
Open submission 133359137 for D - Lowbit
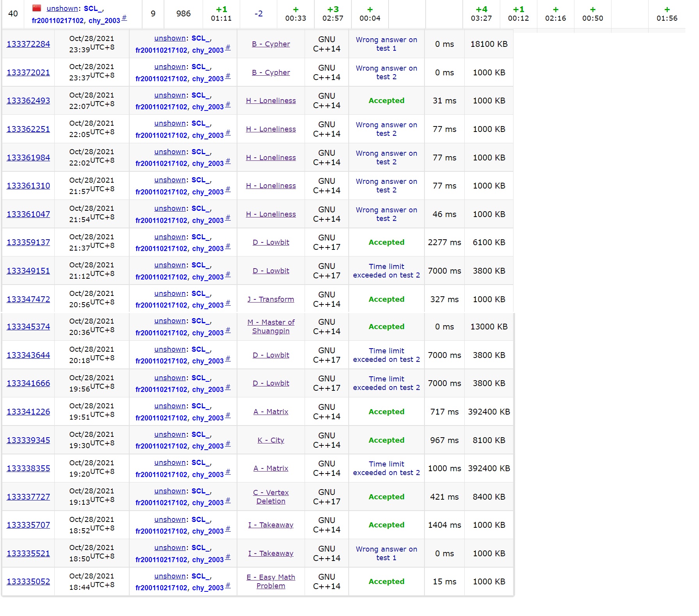tap(28, 242)
